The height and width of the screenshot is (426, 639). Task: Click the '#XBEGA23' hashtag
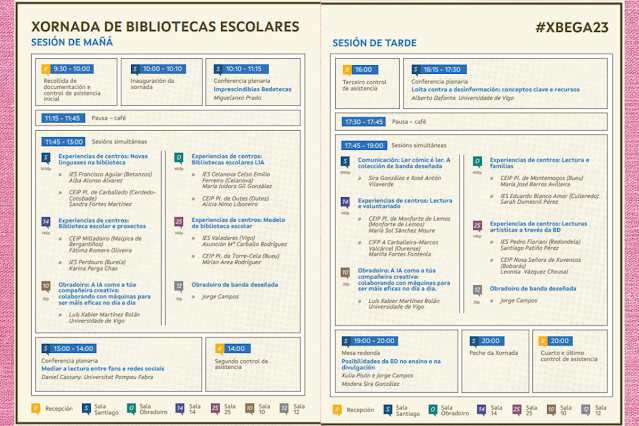coord(572,27)
